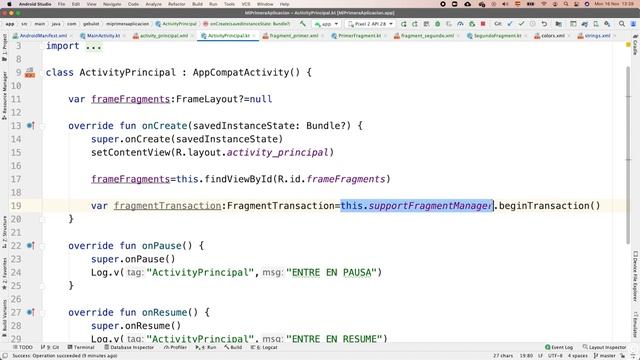Viewport: 640px width, 360px height.
Task: Click Apply Code Changes icon
Action: point(426,24)
